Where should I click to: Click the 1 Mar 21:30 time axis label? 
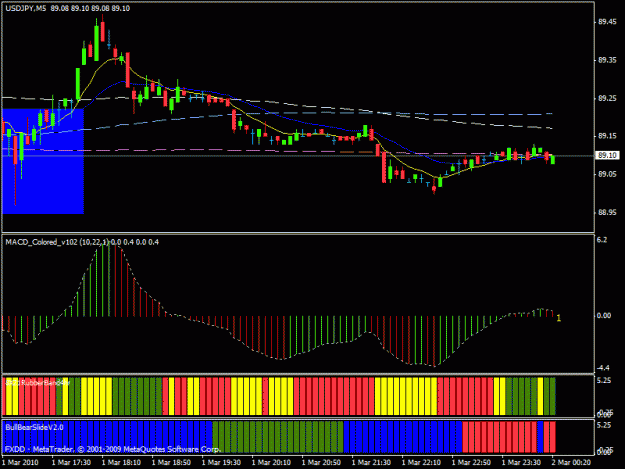click(x=371, y=463)
